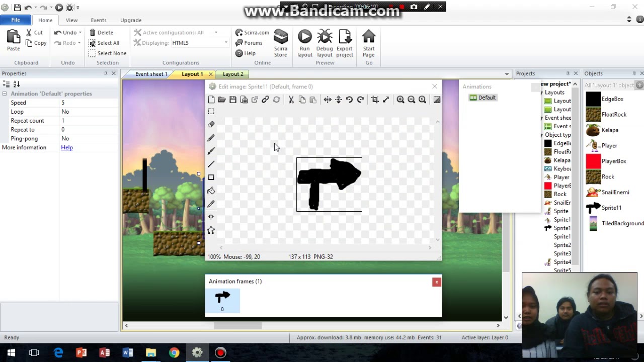The width and height of the screenshot is (644, 362).
Task: Open the File menu
Action: click(16, 20)
